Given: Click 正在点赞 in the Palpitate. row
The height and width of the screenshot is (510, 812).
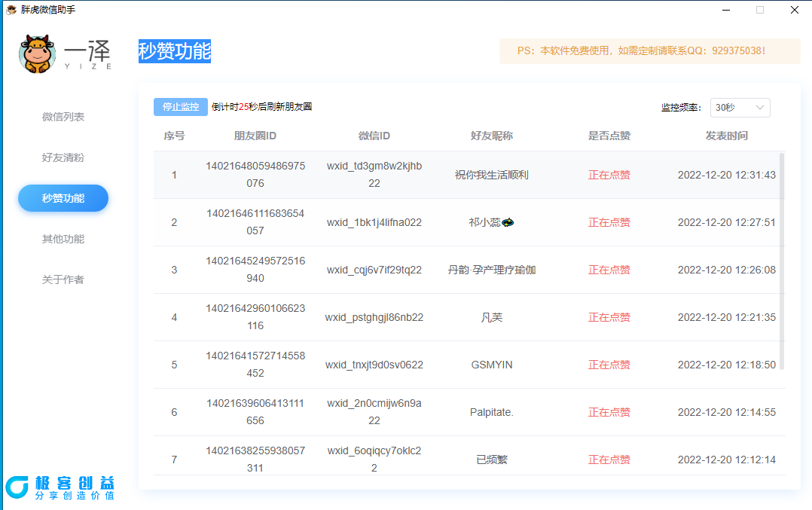Looking at the screenshot, I should point(609,412).
